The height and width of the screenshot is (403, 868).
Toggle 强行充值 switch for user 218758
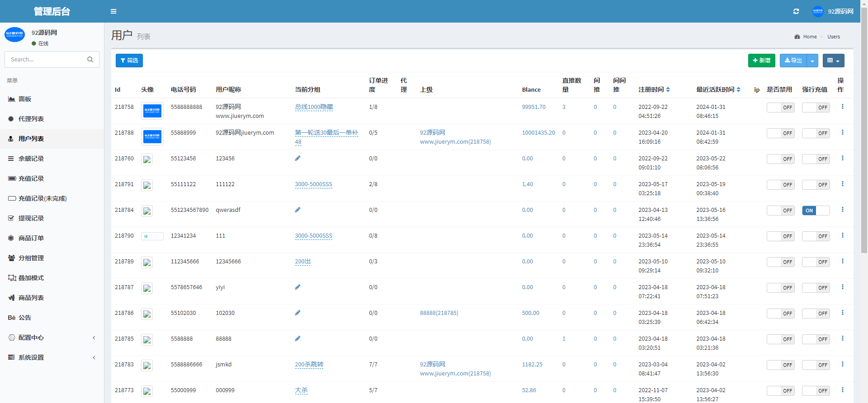(816, 108)
